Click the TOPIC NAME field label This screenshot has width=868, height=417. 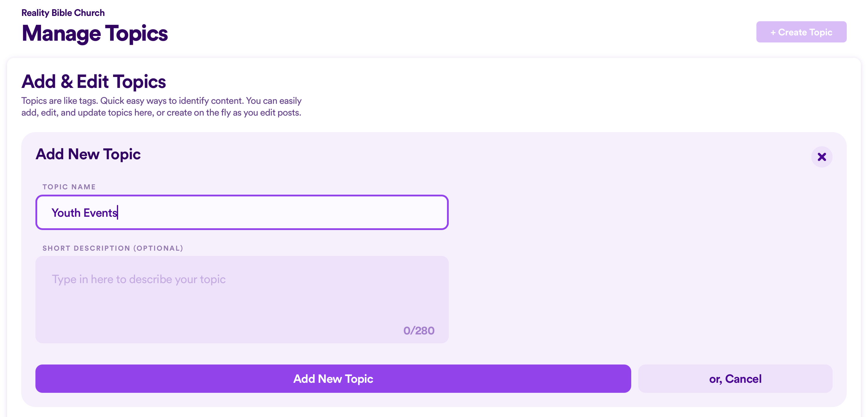(69, 187)
